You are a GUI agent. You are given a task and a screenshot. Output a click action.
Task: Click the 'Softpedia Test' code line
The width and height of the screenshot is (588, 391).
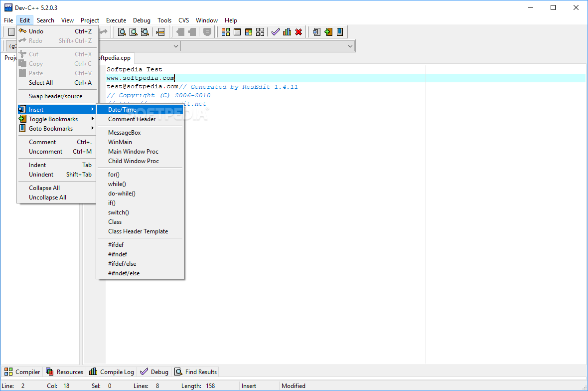pyautogui.click(x=134, y=69)
